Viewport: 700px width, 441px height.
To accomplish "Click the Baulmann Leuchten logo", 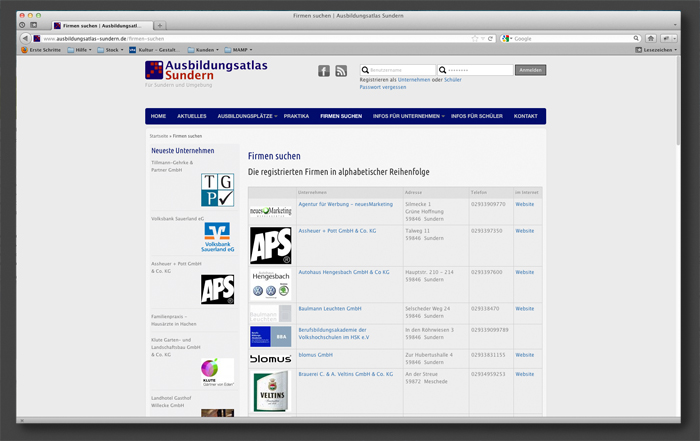I will pos(271,313).
